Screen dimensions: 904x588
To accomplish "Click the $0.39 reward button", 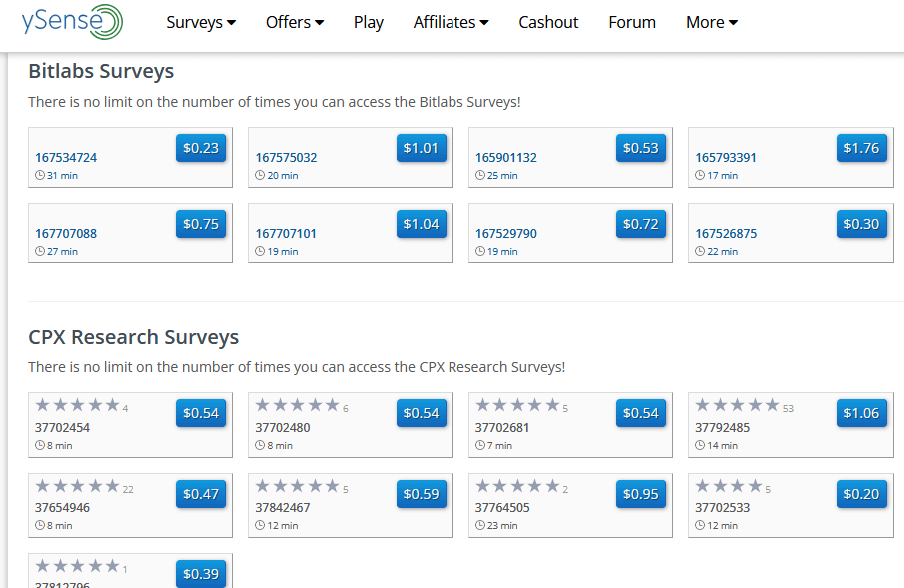I will pos(201,574).
